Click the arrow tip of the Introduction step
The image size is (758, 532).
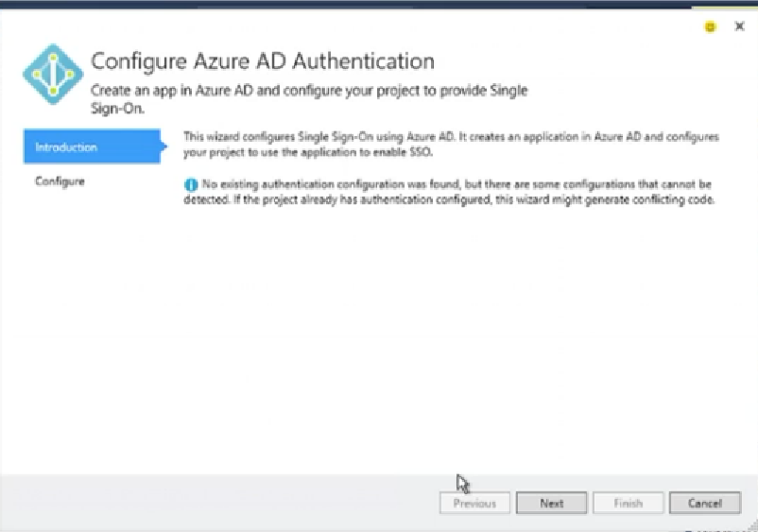164,147
